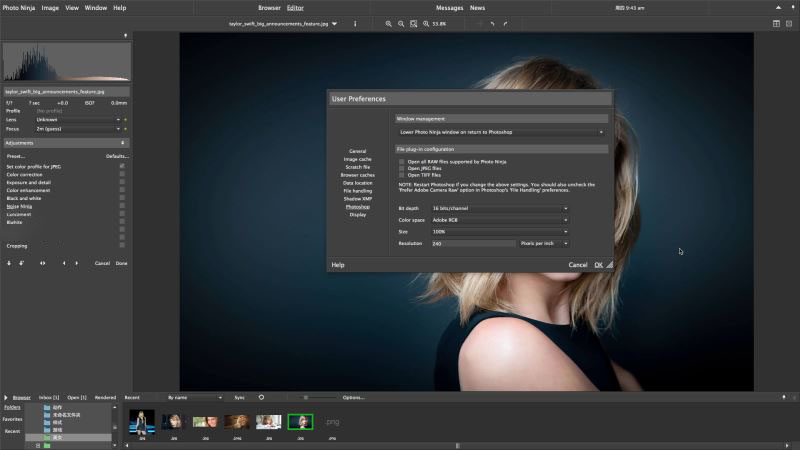The width and height of the screenshot is (800, 450).
Task: Click the image info icon beside filename
Action: tap(355, 24)
